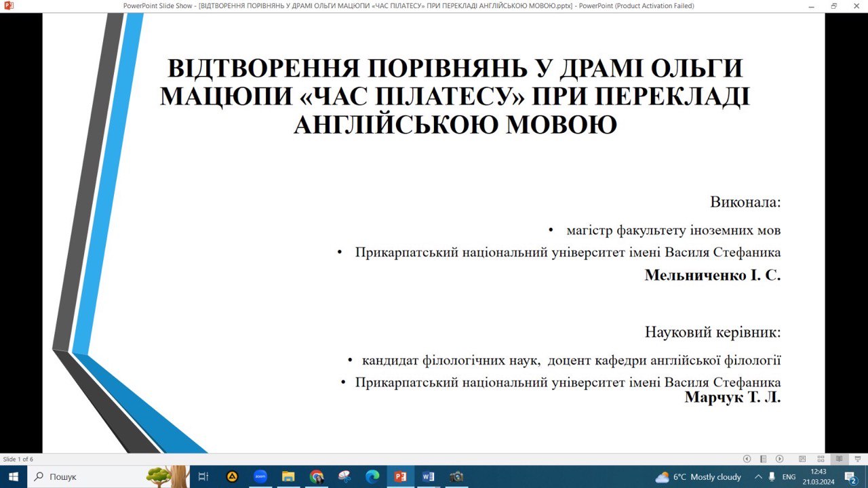Go to previous slide using status bar arrow
The width and height of the screenshot is (868, 488).
tap(747, 459)
